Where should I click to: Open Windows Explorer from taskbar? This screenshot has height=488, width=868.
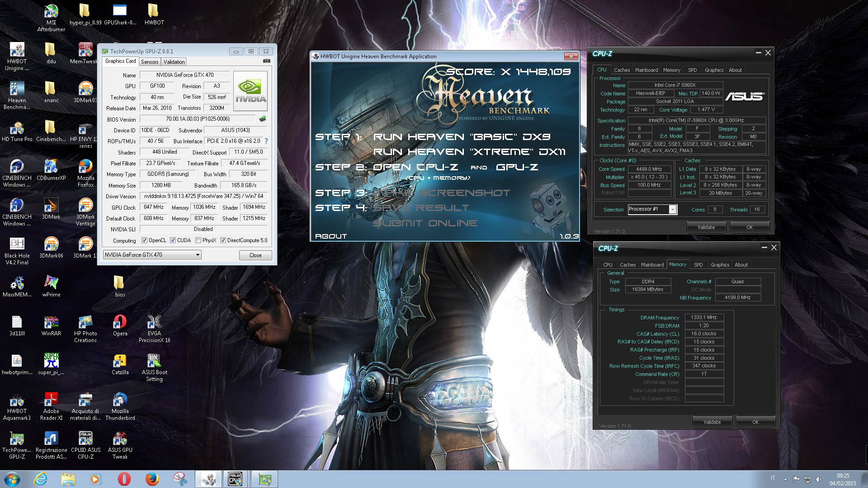click(x=68, y=479)
